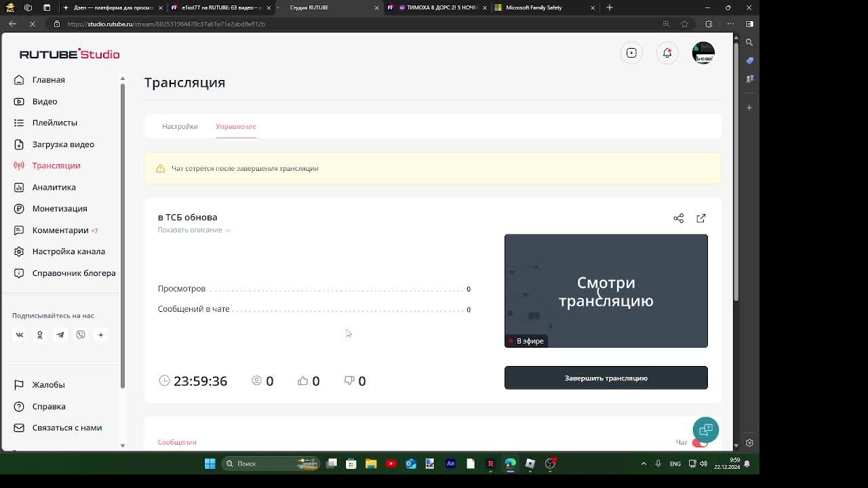Open Справка help page
This screenshot has height=488, width=868.
[x=40, y=407]
